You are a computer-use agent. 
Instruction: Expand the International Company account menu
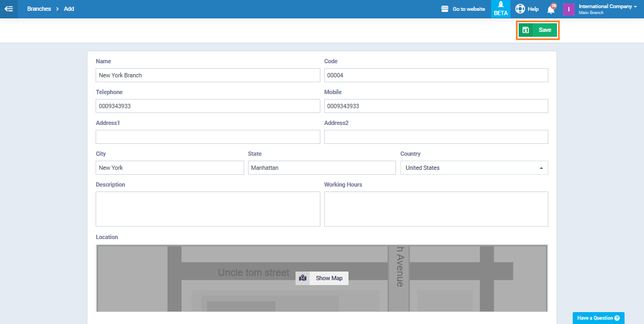coord(607,9)
